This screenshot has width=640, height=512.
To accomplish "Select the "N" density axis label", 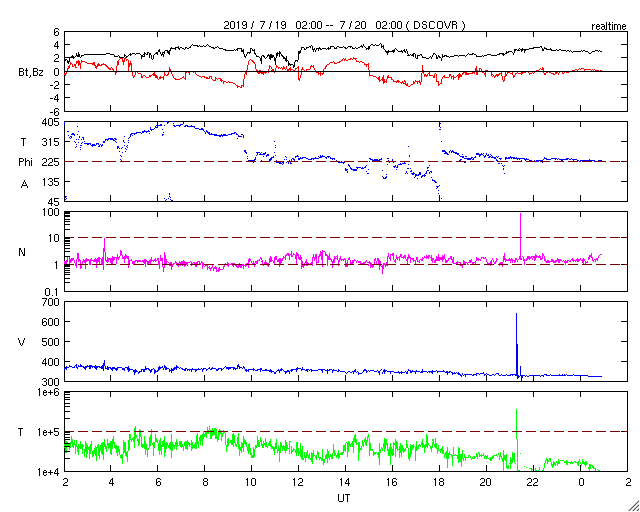I will pos(22,252).
